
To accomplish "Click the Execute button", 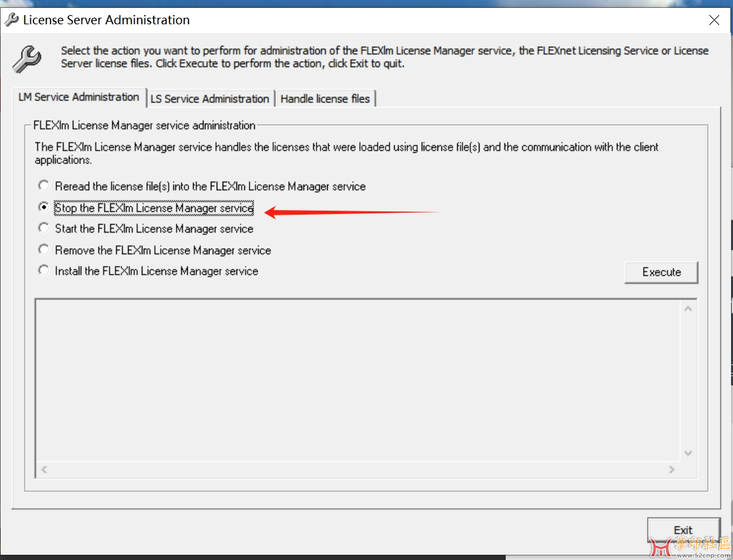I will [661, 272].
